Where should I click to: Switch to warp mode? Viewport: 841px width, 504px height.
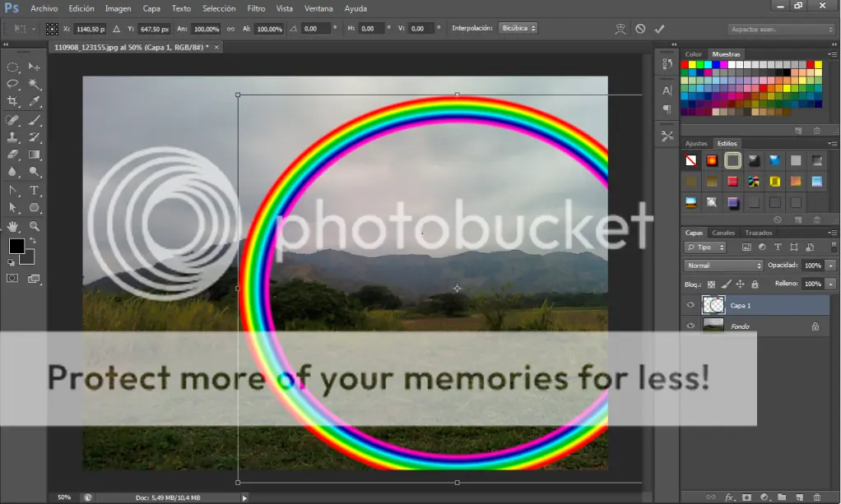620,29
